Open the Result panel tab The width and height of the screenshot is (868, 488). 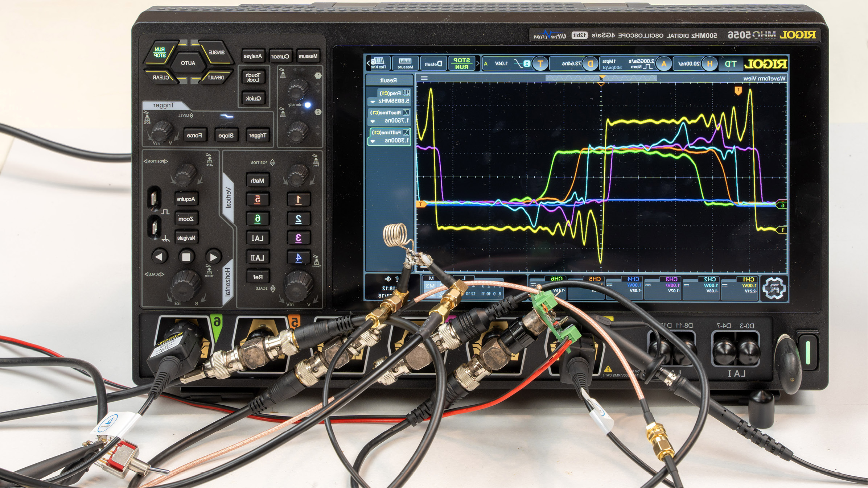click(388, 80)
